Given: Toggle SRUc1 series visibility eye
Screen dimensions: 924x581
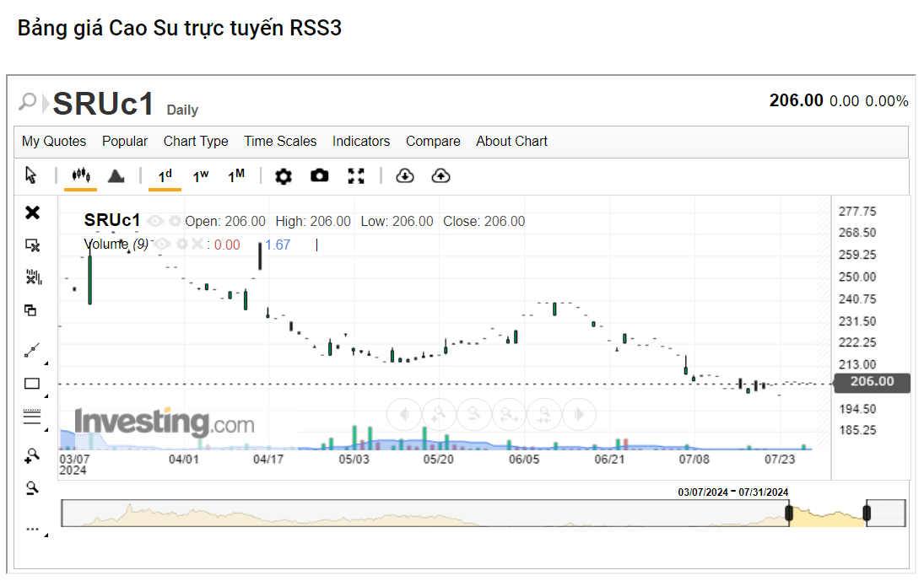Looking at the screenshot, I should [155, 221].
